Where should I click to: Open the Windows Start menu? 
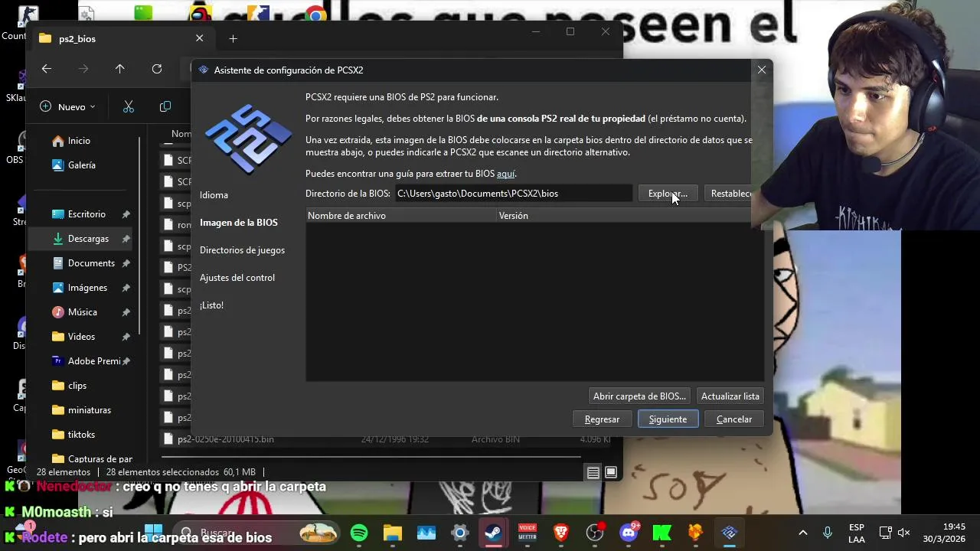(x=153, y=533)
